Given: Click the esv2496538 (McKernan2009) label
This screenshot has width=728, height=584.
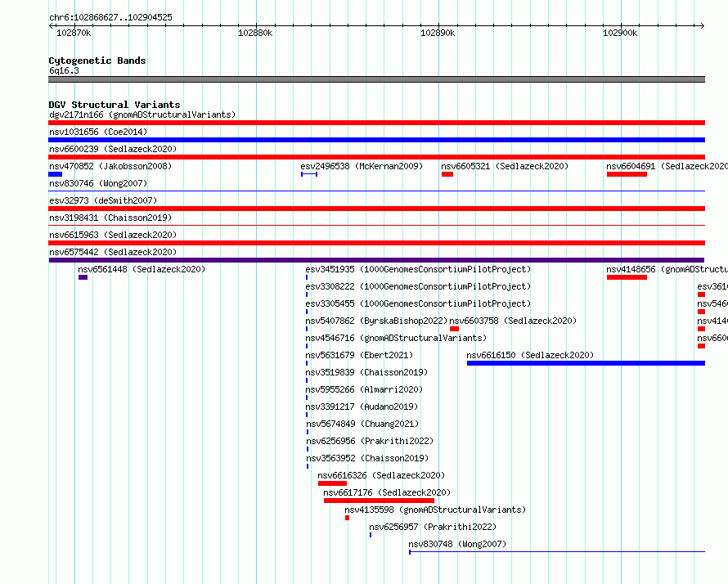Looking at the screenshot, I should point(362,166).
